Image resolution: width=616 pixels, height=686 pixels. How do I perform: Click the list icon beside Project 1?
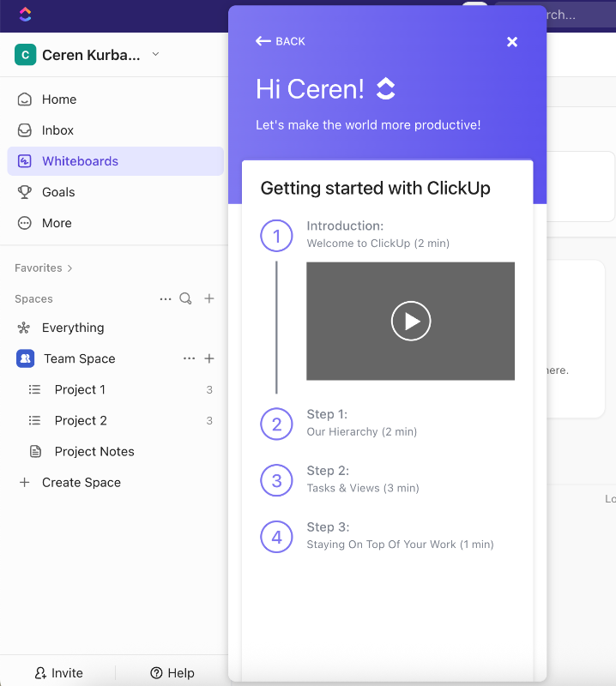tap(34, 389)
